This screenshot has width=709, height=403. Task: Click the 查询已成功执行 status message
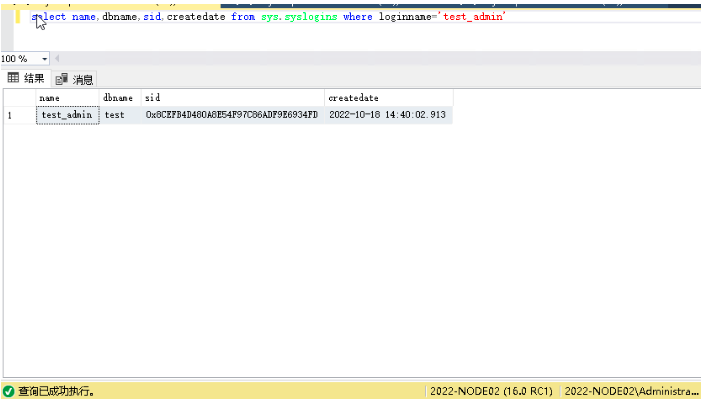57,391
